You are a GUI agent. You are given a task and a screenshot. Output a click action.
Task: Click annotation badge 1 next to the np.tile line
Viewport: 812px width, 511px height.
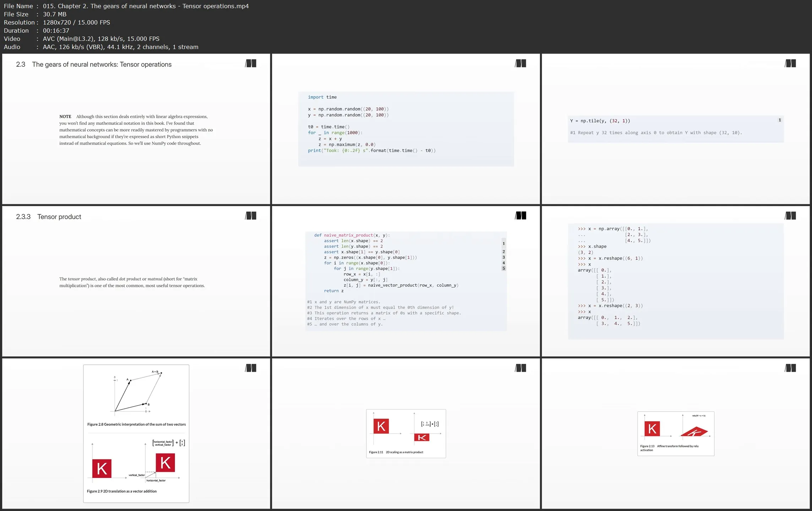pyautogui.click(x=780, y=120)
